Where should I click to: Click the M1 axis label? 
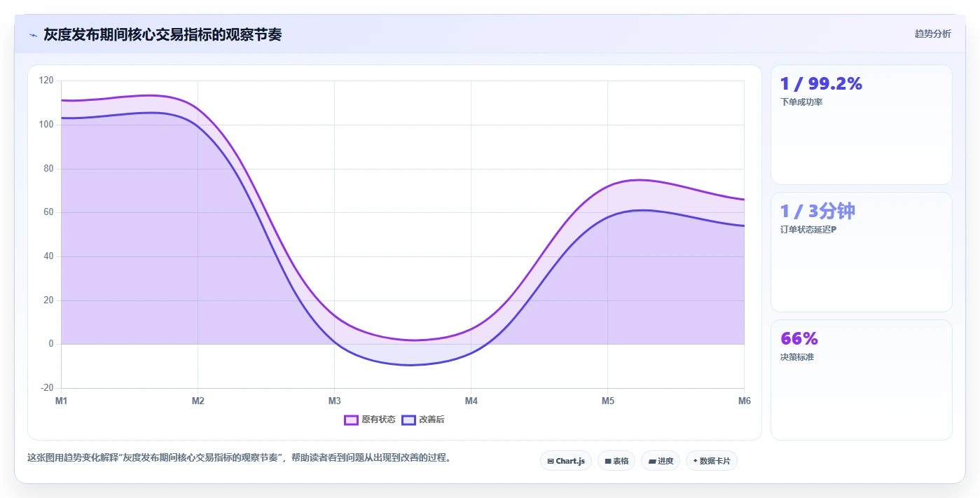coord(62,401)
